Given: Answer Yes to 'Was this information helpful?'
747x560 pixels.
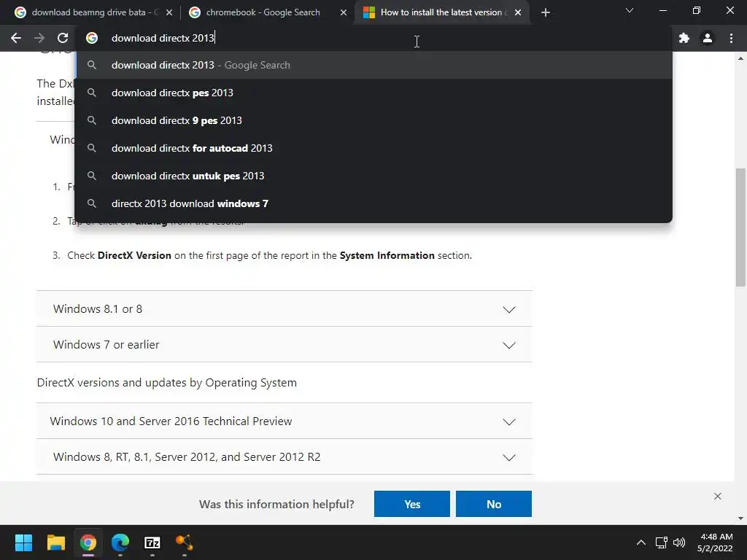Looking at the screenshot, I should 412,504.
